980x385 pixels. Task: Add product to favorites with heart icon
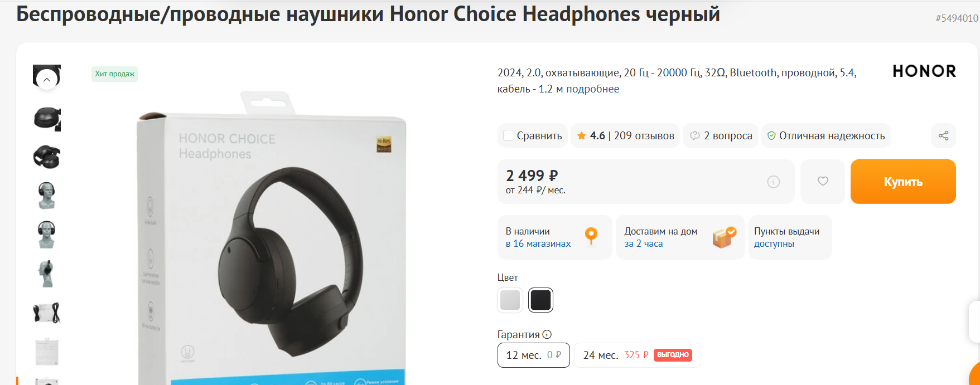(x=823, y=181)
